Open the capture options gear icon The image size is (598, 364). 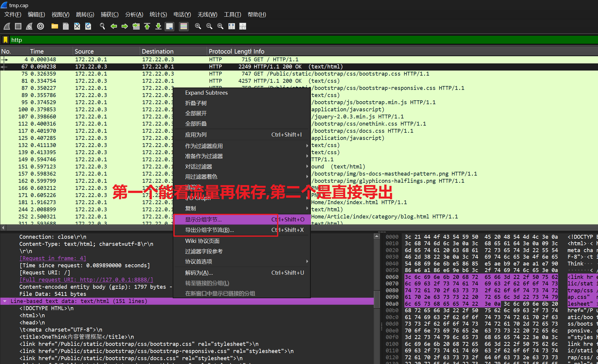coord(40,26)
